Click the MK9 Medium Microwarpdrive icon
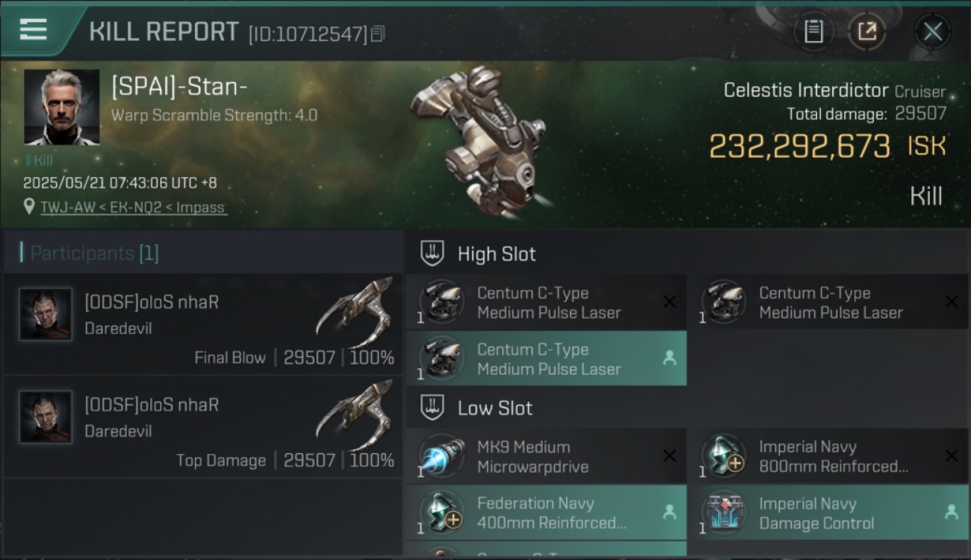Viewport: 971px width, 560px height. point(441,456)
